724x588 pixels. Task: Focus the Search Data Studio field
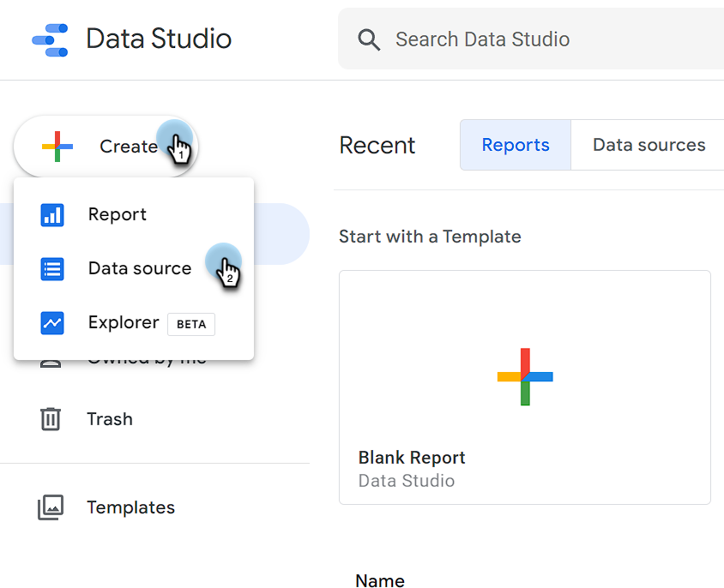[531, 39]
